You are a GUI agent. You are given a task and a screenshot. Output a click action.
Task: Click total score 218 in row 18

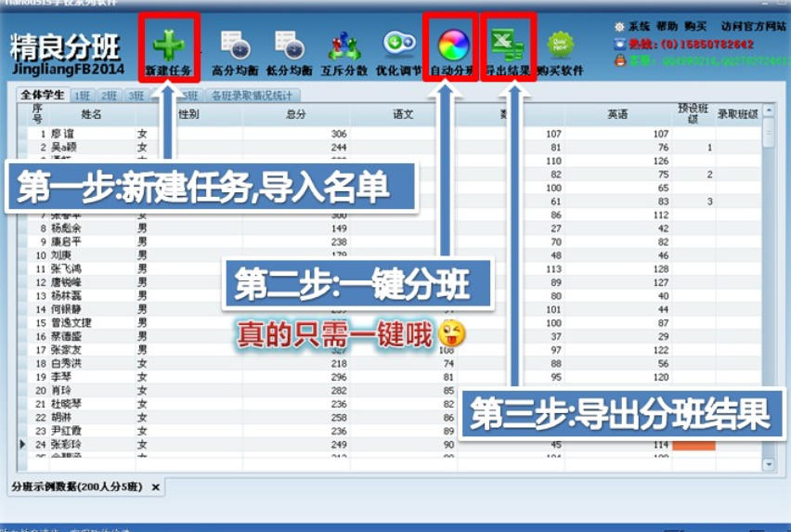pos(339,363)
